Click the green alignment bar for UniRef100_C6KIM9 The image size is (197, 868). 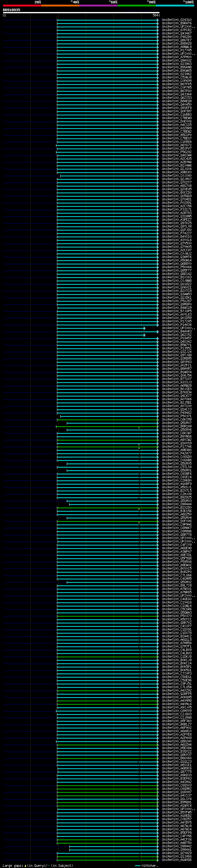108,420
